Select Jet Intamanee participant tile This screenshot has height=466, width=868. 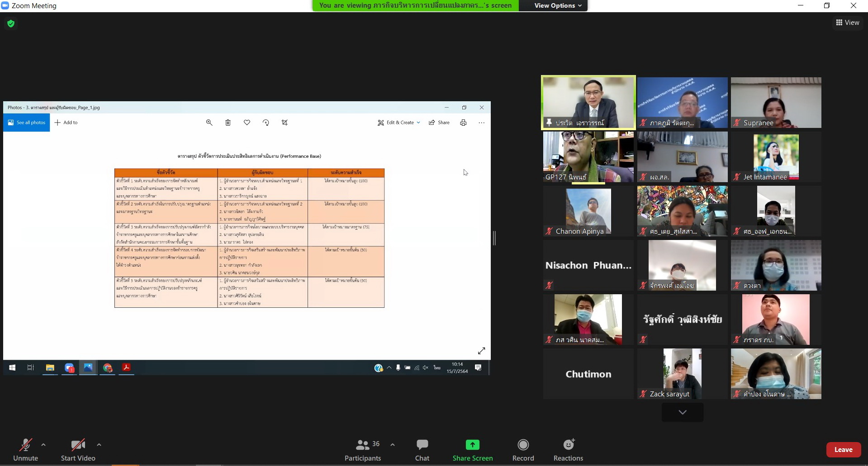click(776, 157)
